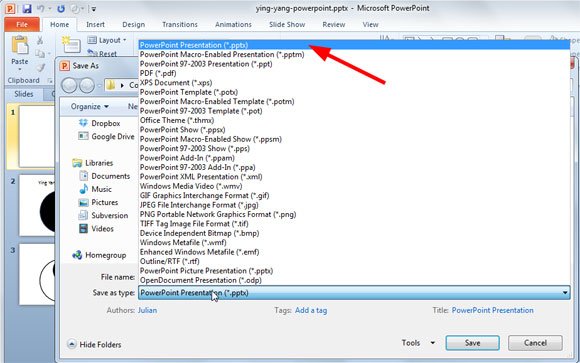Screen dimensions: 580x363
Task: Click the Forward navigation button in Save As
Action: click(87, 85)
